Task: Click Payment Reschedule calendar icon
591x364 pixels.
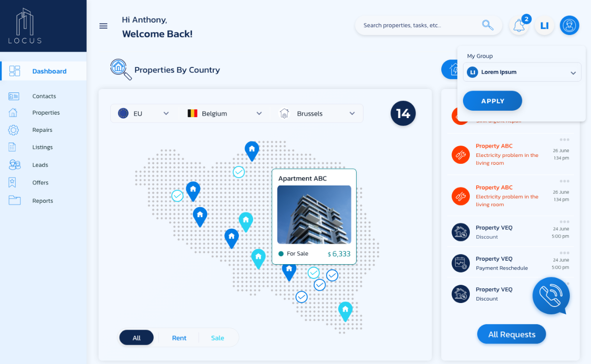Action: (460, 263)
